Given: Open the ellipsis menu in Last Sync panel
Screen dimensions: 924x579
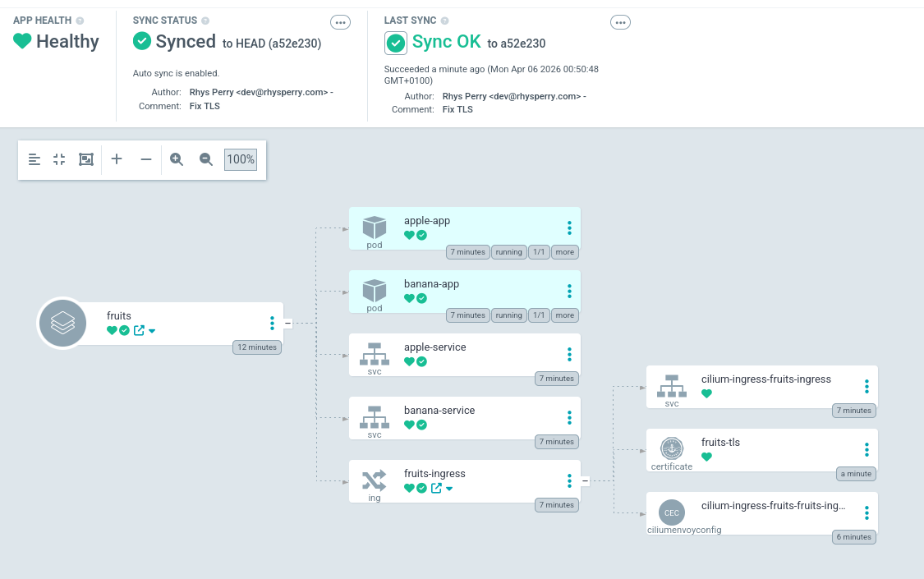Looking at the screenshot, I should click(620, 21).
